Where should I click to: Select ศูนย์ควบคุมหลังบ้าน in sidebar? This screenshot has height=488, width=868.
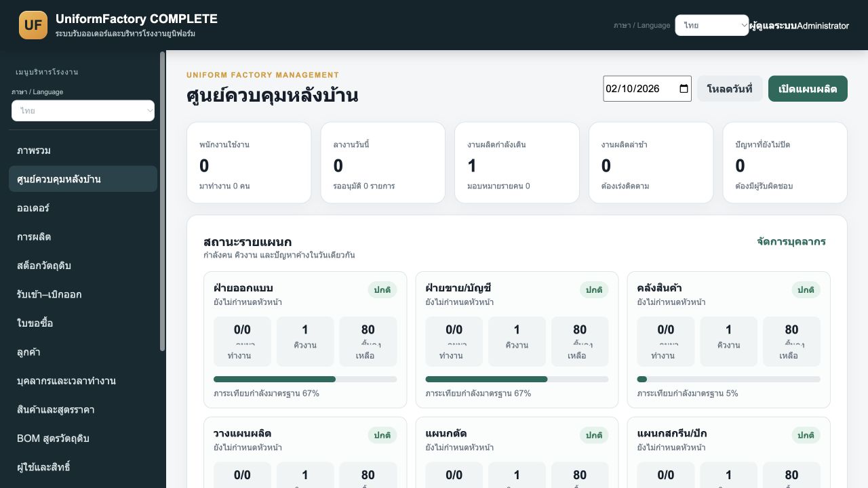coord(83,179)
